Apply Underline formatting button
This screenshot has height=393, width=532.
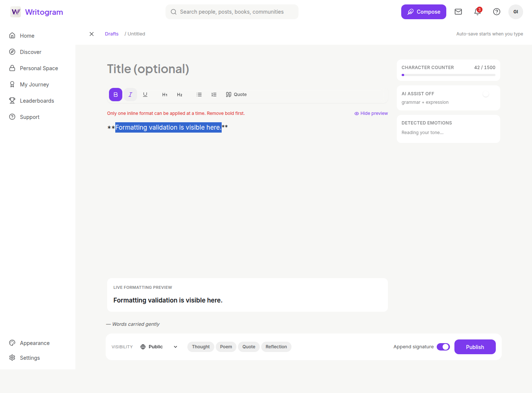145,95
